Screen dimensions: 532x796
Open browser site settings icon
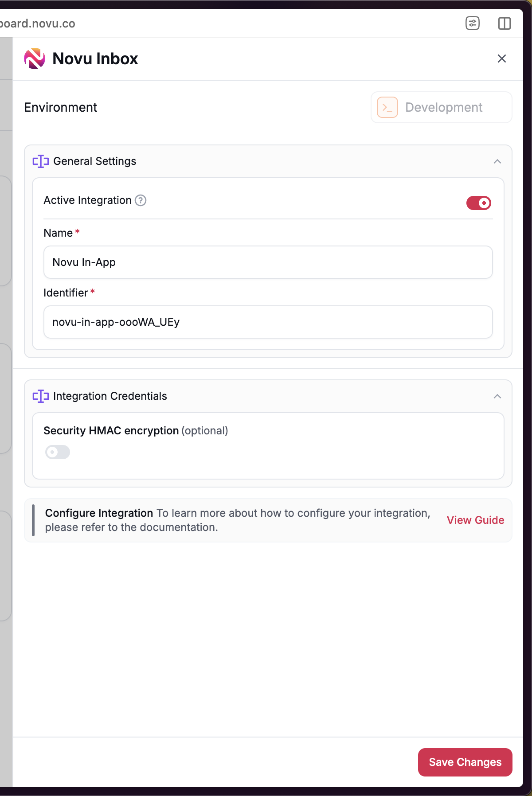click(x=473, y=23)
